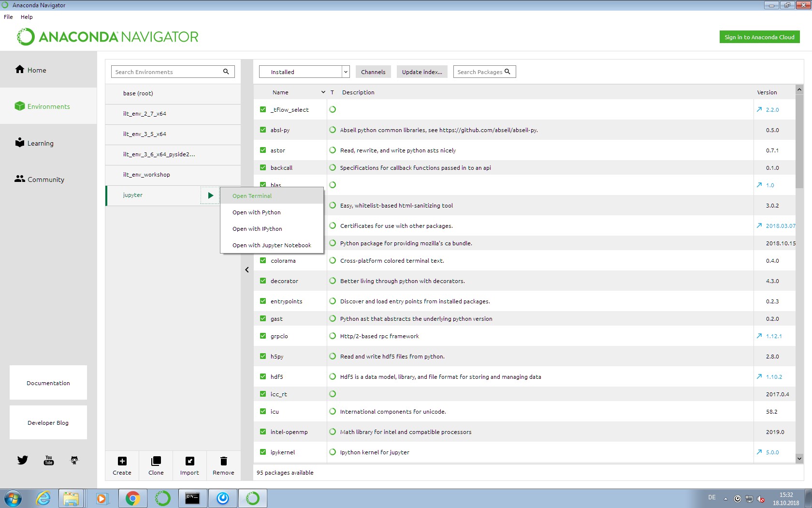Sort packages by Name column arrow
Image resolution: width=812 pixels, height=508 pixels.
point(323,92)
